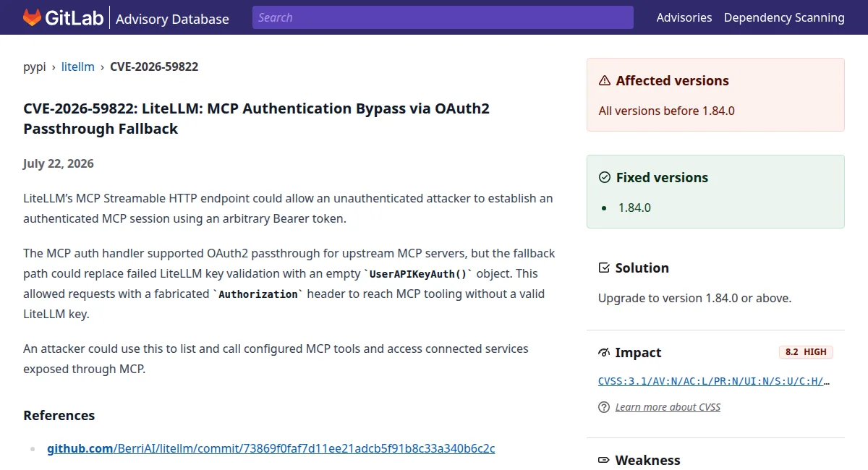Go to the litellm breadcrumb link
Screen dimensions: 868x470
click(x=78, y=67)
